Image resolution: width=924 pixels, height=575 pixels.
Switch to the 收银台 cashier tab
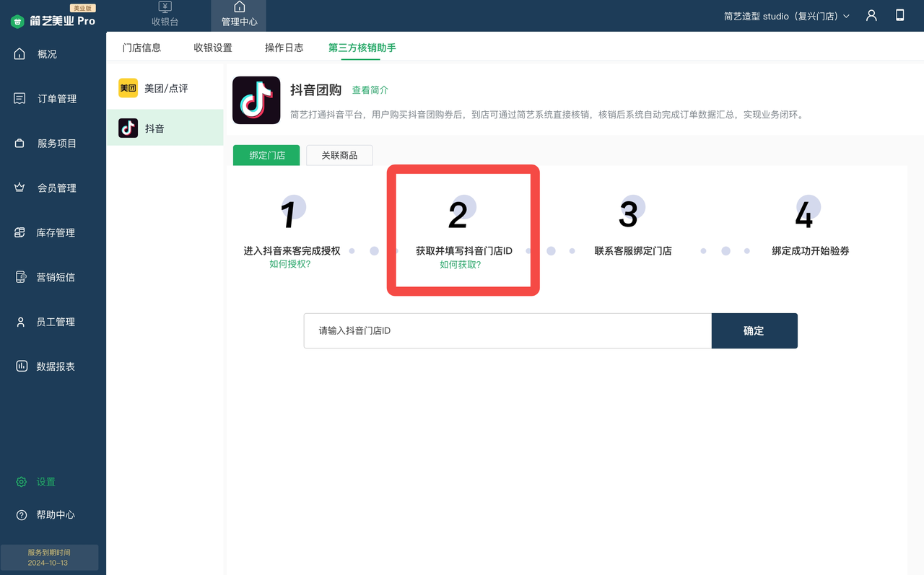point(165,15)
